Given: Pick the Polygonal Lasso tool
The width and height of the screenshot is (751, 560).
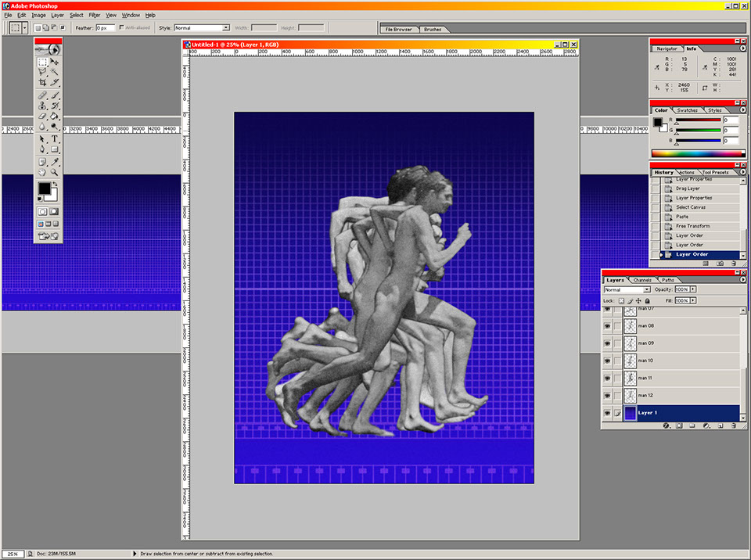Looking at the screenshot, I should 42,72.
